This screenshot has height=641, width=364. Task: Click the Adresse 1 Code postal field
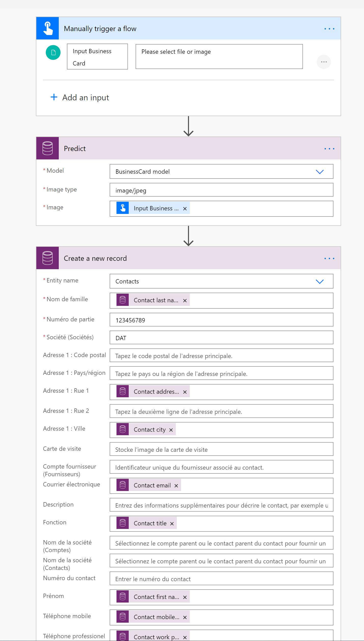tap(222, 355)
